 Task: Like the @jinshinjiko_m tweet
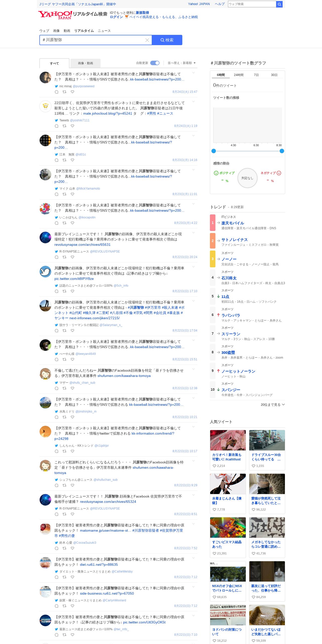72,417
